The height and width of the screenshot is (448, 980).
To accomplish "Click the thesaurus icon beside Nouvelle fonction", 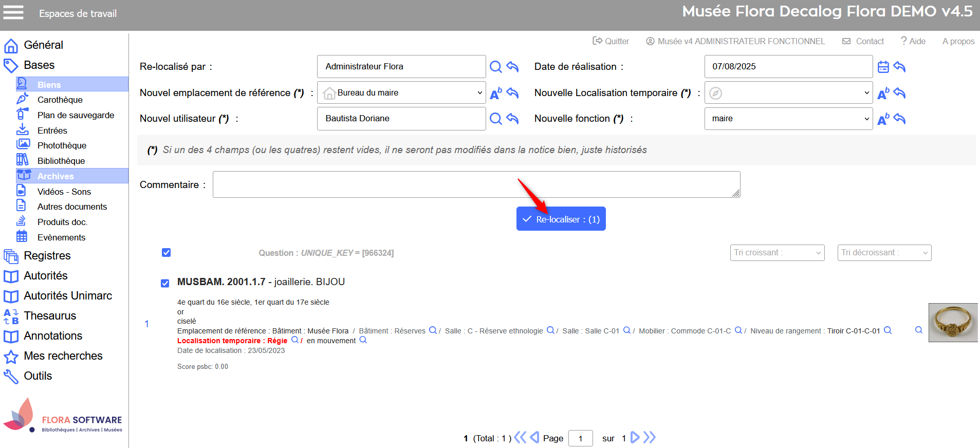I will coord(883,119).
